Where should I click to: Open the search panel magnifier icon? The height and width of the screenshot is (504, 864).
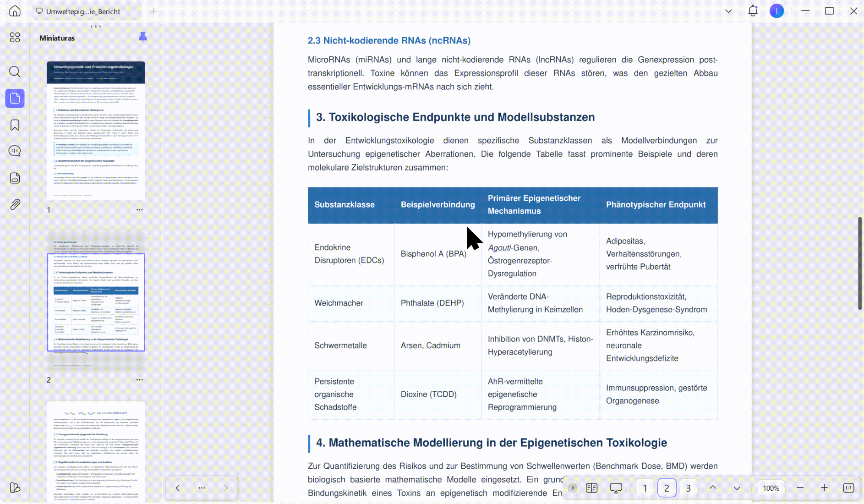coord(15,72)
